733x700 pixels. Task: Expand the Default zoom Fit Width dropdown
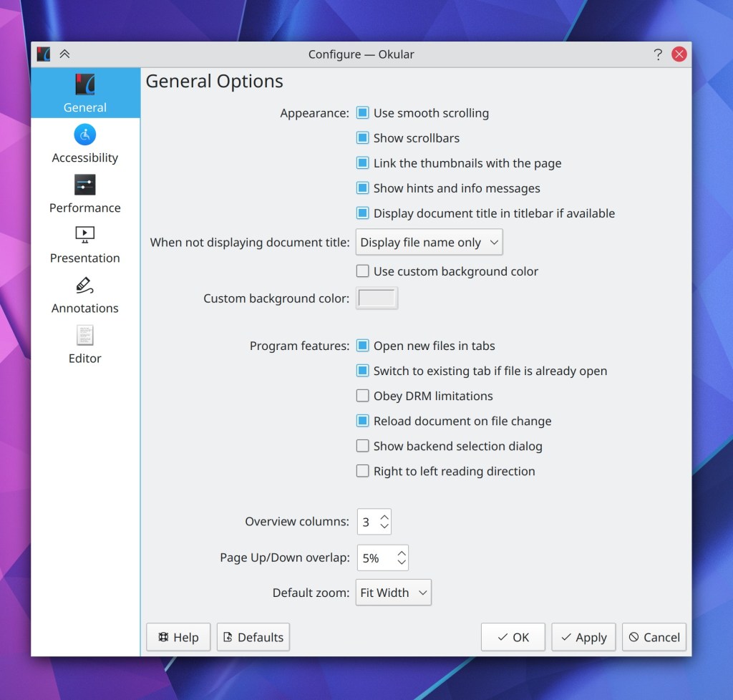pyautogui.click(x=393, y=593)
